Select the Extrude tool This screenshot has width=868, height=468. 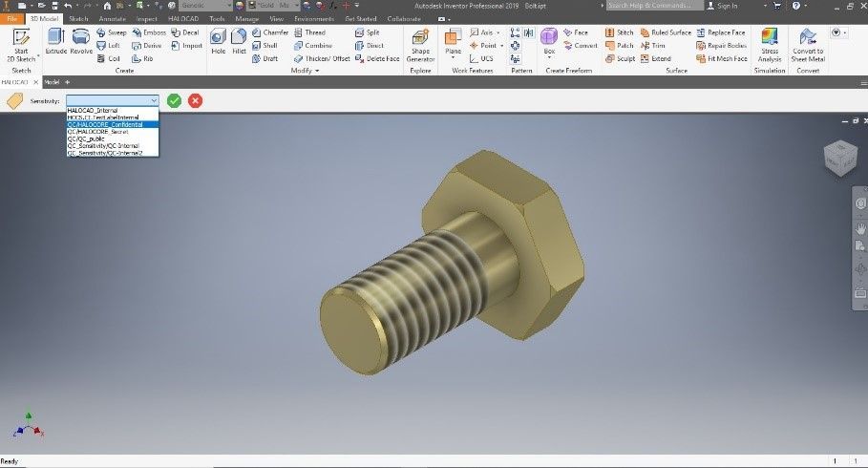[x=56, y=42]
